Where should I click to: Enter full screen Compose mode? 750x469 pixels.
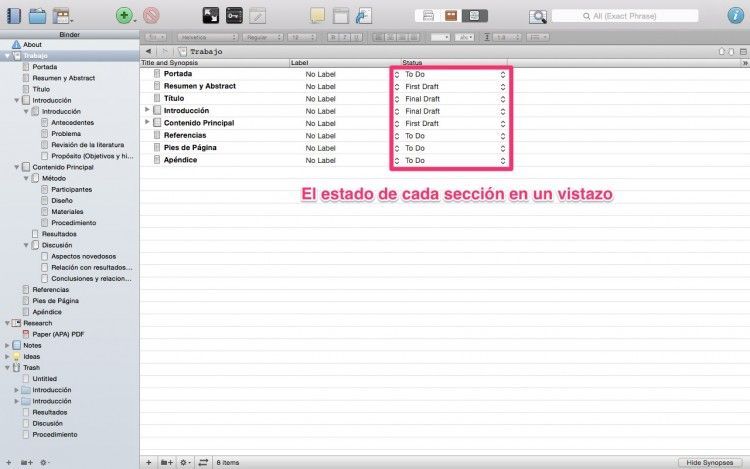click(x=210, y=16)
